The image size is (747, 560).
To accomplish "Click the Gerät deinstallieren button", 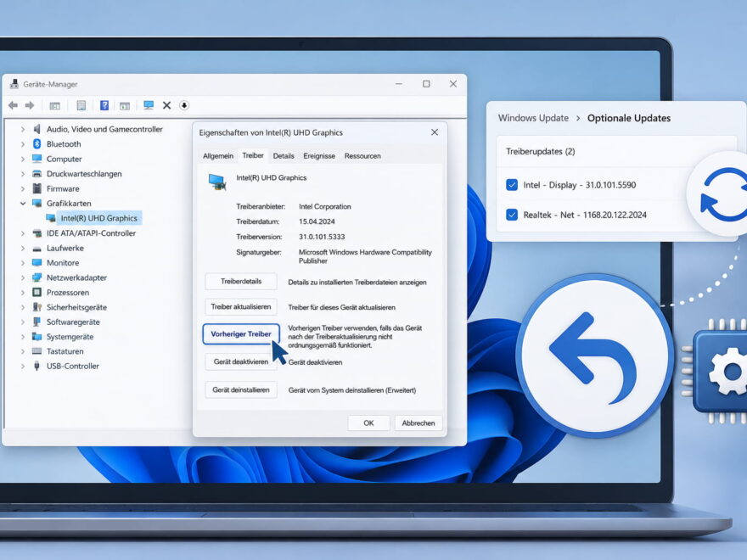I will point(241,390).
